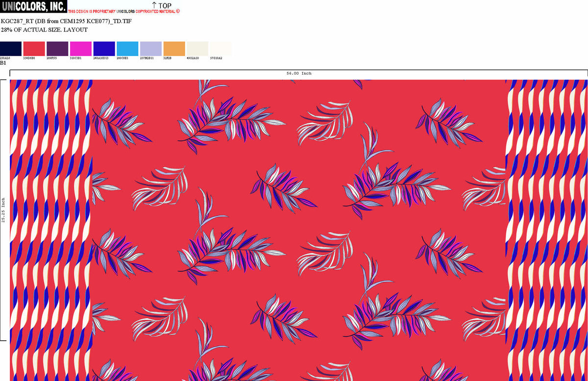Click the file name KGC287_RT text
This screenshot has width=588, height=381.
pyautogui.click(x=66, y=22)
